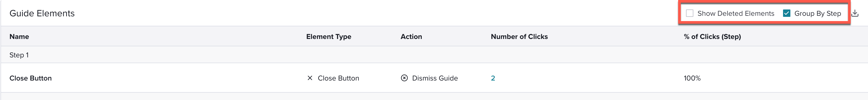Click the X icon beside Close Button type
The image size is (868, 100).
(x=310, y=78)
